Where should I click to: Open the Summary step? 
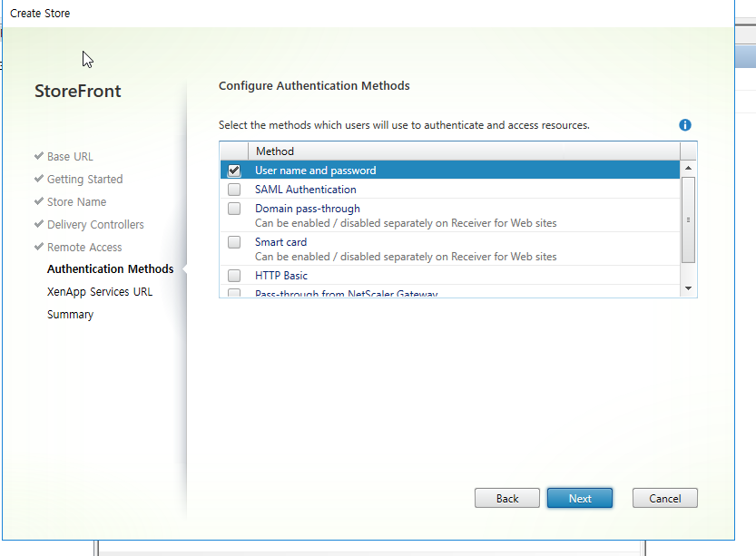click(71, 315)
